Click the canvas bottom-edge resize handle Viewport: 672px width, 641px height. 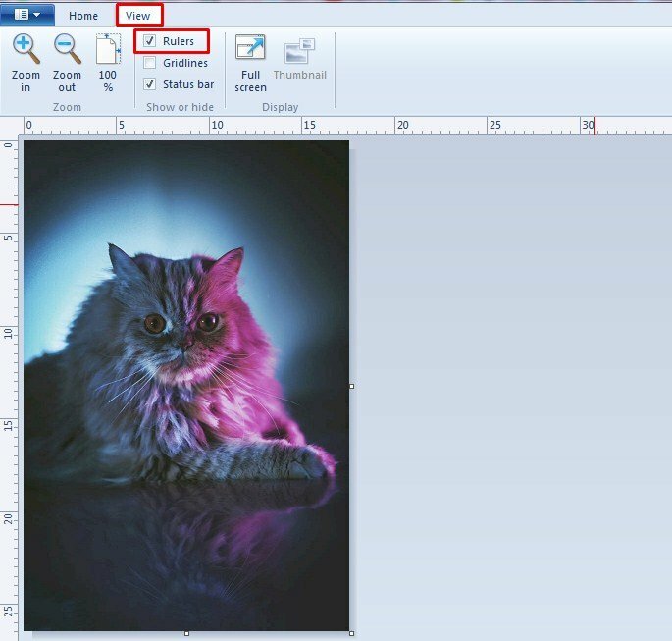click(186, 633)
